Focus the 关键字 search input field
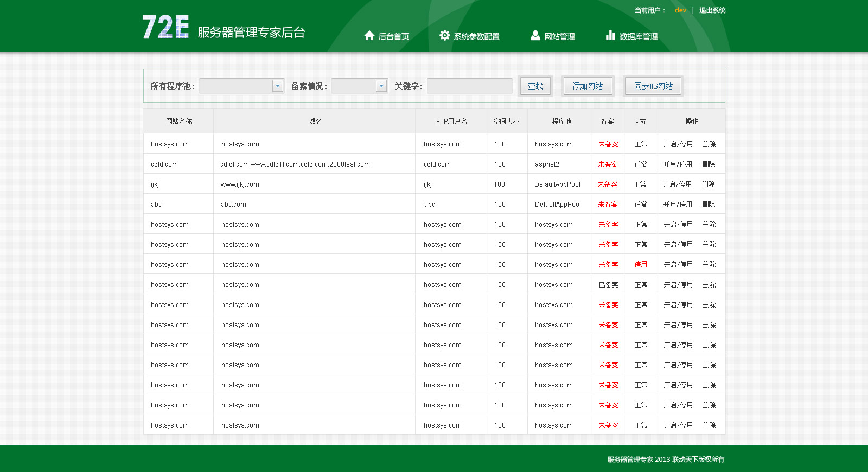Screen dimensions: 868x472 coord(470,86)
